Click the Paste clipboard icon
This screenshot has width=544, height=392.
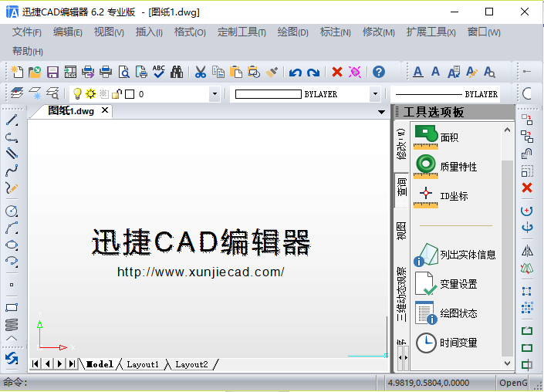(236, 72)
